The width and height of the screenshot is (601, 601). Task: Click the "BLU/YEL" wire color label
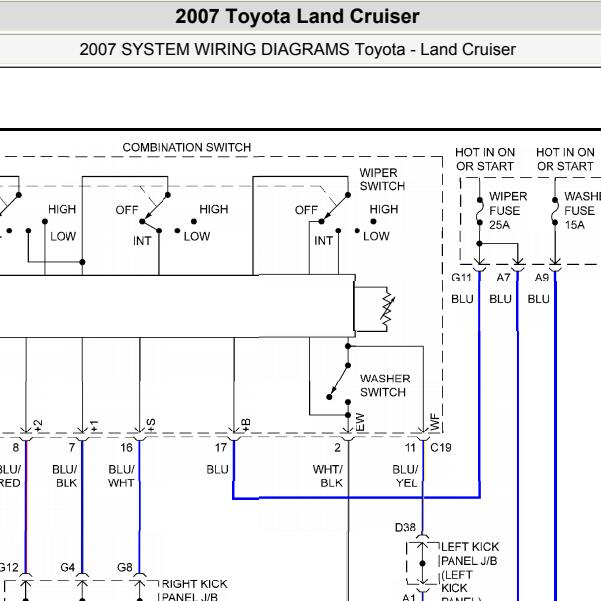[405, 476]
